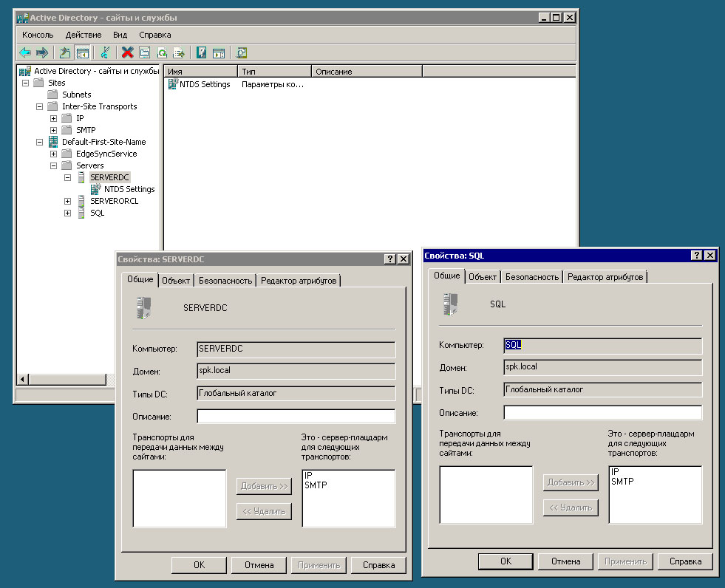Open the Консоль menu

pyautogui.click(x=38, y=35)
